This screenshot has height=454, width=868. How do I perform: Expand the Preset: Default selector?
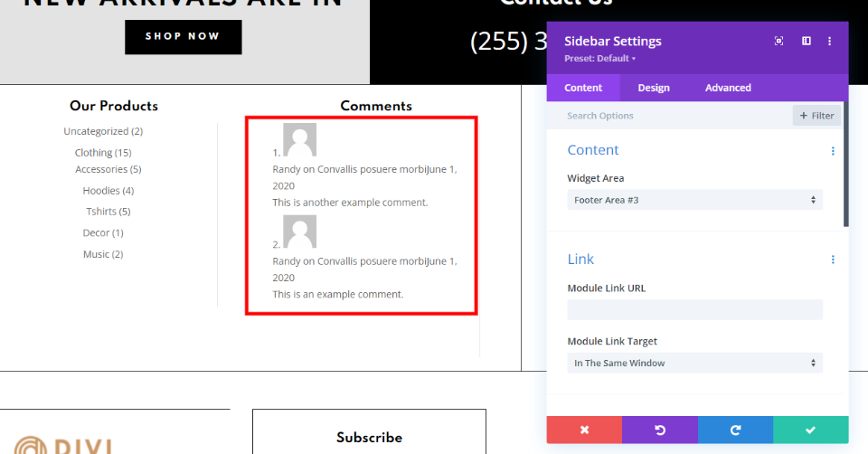(600, 59)
